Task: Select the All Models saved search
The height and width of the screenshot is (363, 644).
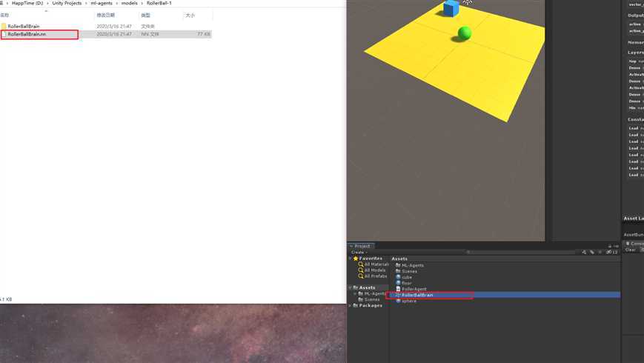Action: point(372,270)
